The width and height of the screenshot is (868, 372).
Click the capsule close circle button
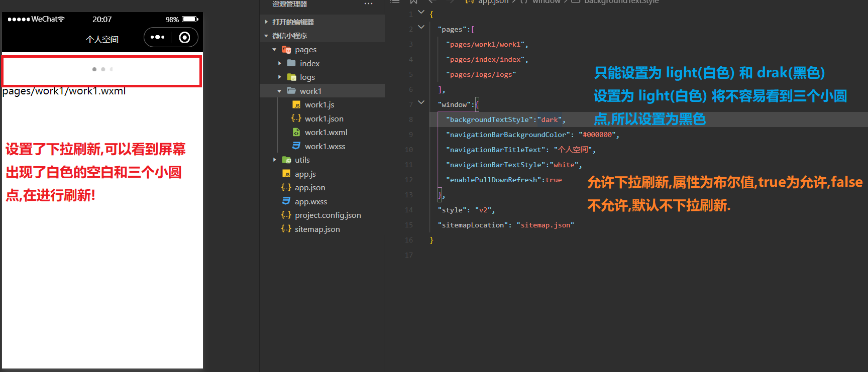(185, 37)
